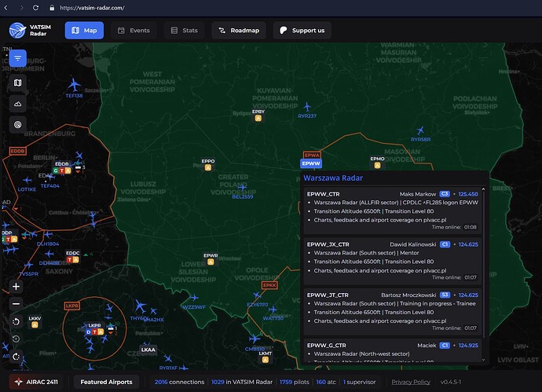The height and width of the screenshot is (392, 542).
Task: Click the 2016 connections counter
Action: 179,382
